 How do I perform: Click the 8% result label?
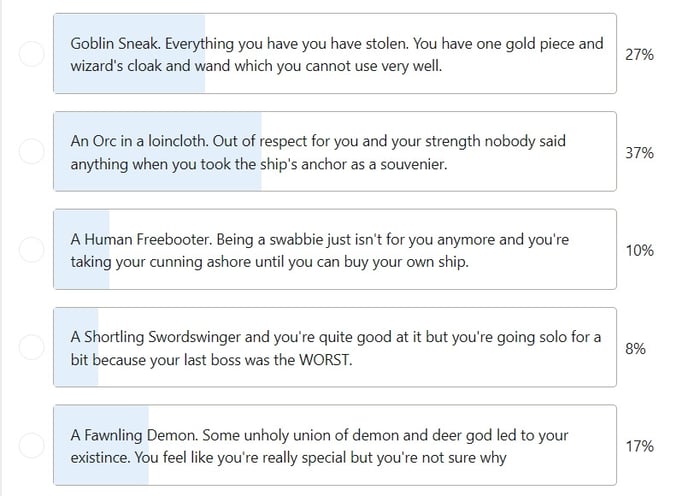[x=635, y=349]
